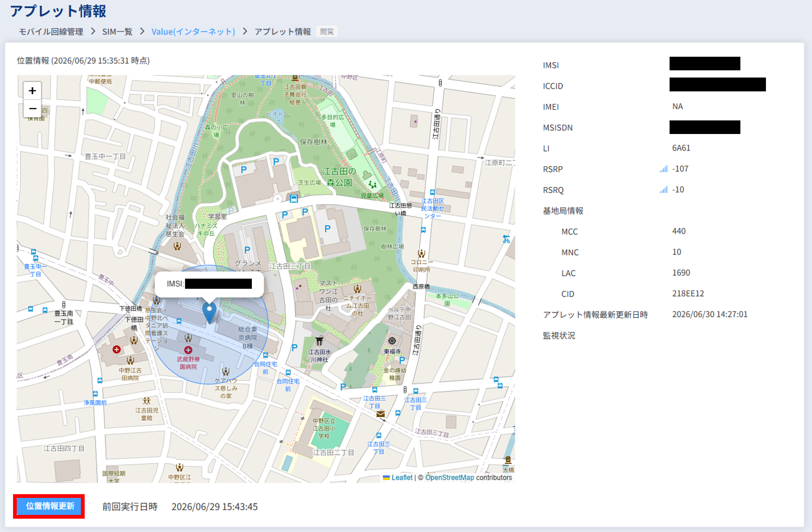This screenshot has width=812, height=532.
Task: Click the MCC value 440
Action: tap(679, 231)
